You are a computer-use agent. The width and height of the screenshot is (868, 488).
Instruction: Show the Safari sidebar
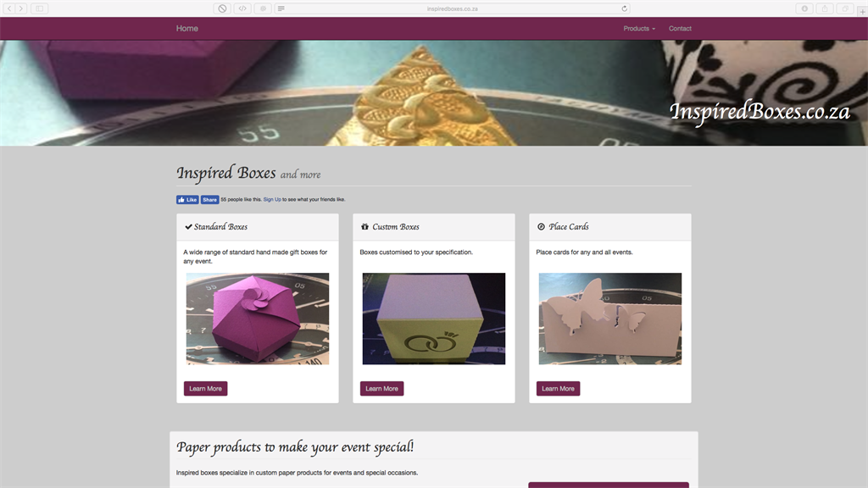tap(39, 8)
